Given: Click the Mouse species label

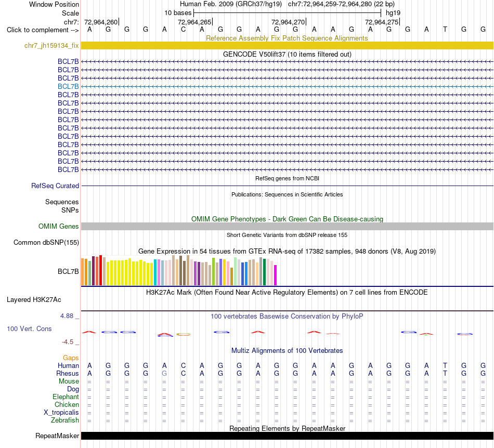Looking at the screenshot, I should 69,381.
